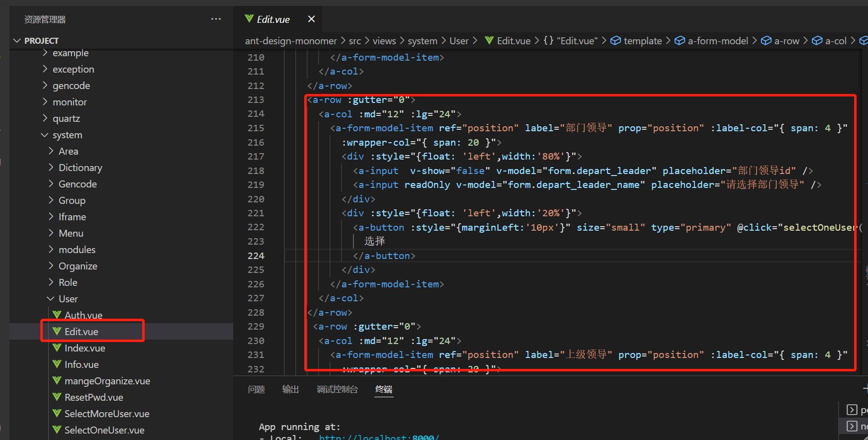Switch to the 终端 panel tab
868x440 pixels.
pyautogui.click(x=384, y=389)
